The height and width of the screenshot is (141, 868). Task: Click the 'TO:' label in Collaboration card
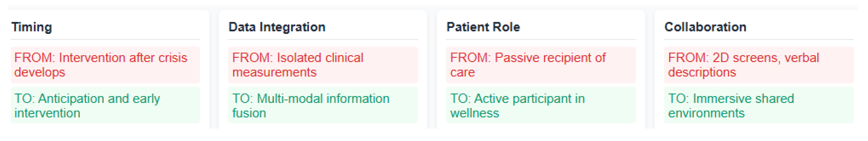tap(678, 99)
